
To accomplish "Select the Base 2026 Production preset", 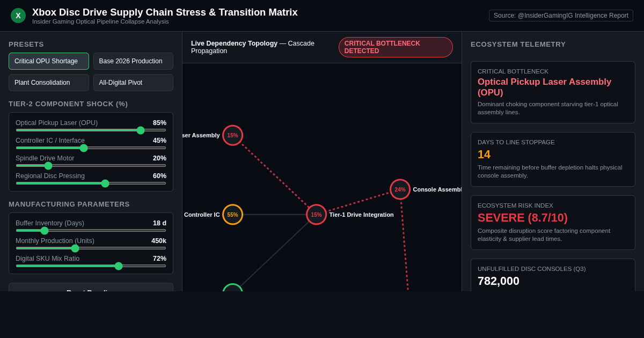I will [x=133, y=61].
